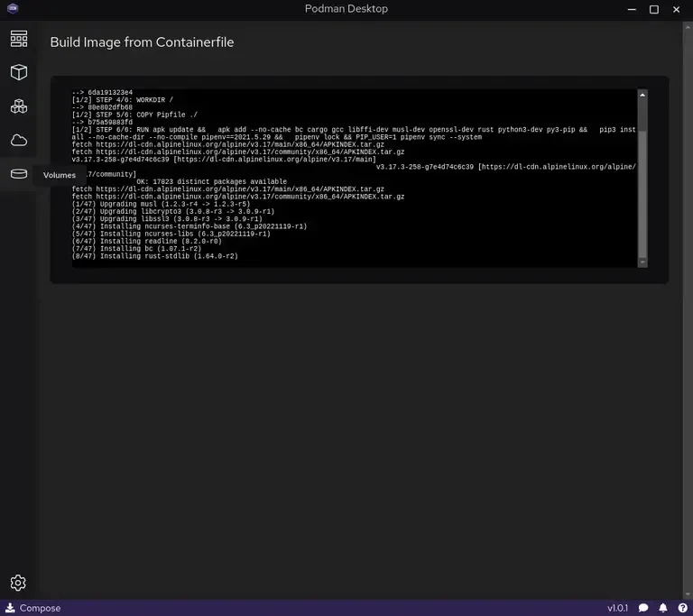
Task: Close the Podman Desktop window
Action: point(676,9)
